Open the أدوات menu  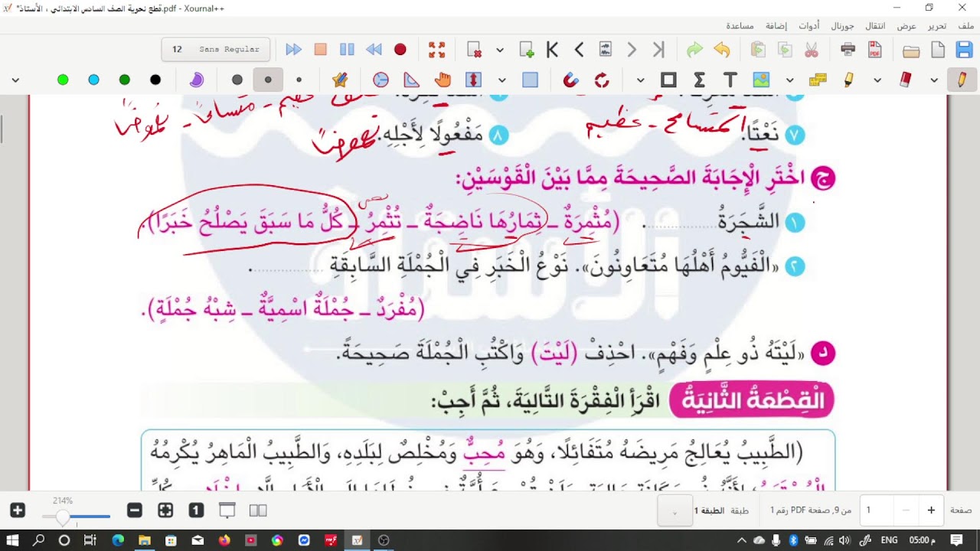809,25
